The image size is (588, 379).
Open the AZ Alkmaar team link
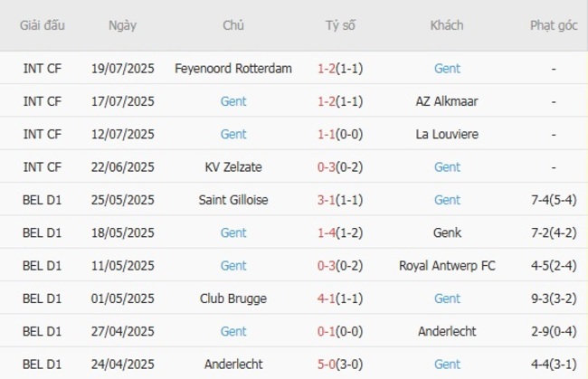click(x=447, y=101)
